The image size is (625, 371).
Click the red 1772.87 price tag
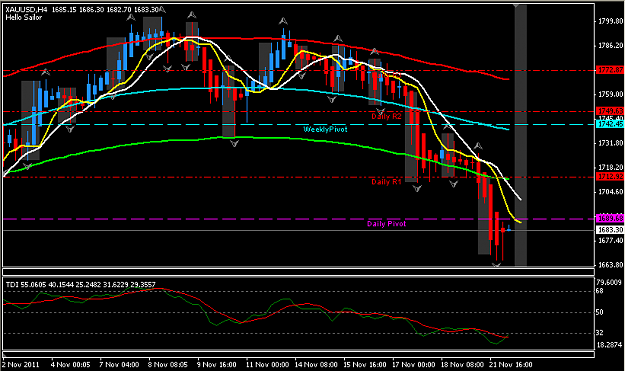(610, 70)
